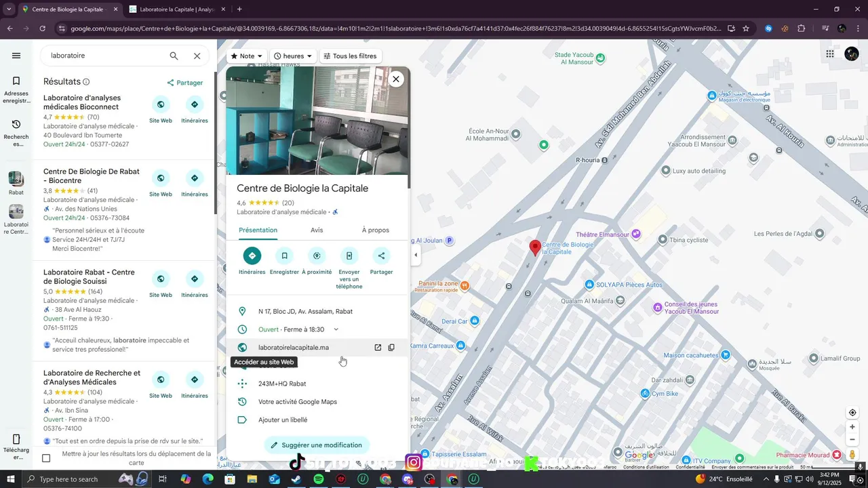Click the Itinéraires button in place panel

click(252, 261)
